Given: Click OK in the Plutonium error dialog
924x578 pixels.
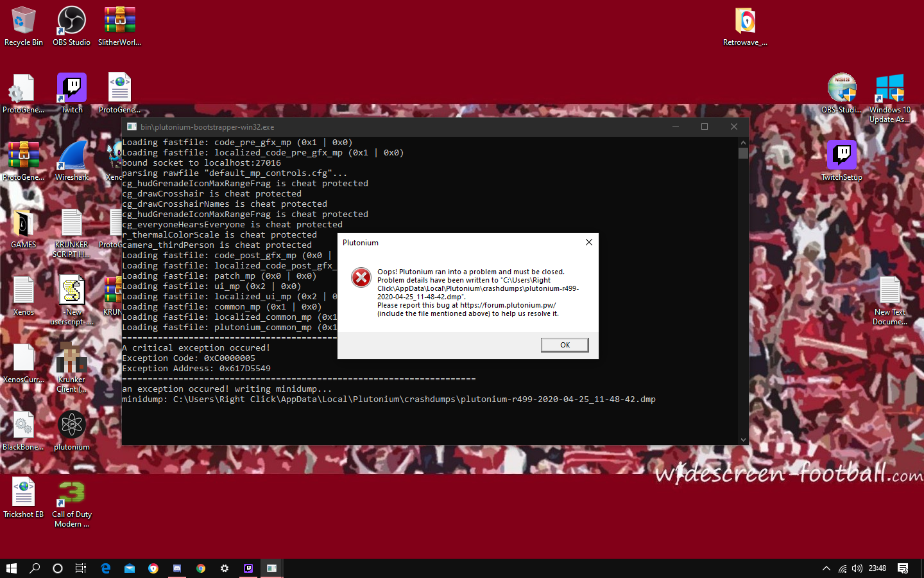Looking at the screenshot, I should (x=565, y=345).
